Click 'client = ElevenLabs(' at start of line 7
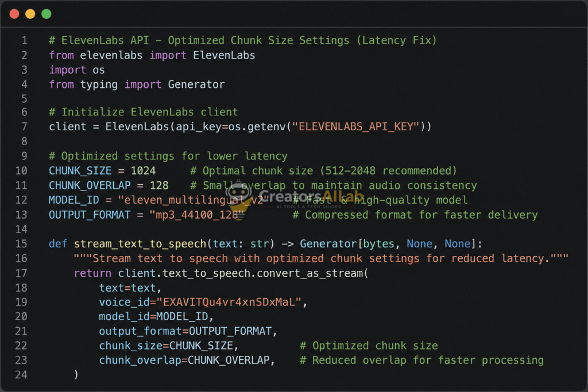This screenshot has height=392, width=588. pos(112,127)
